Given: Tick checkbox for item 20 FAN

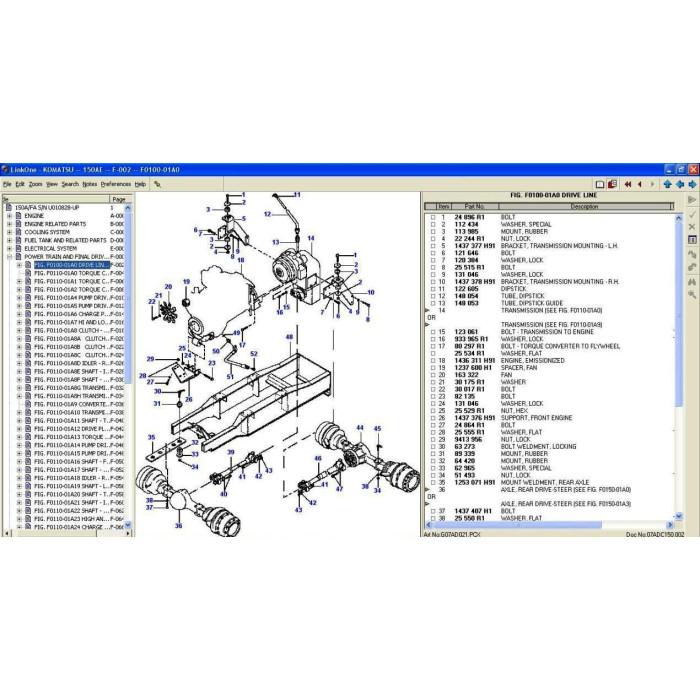Looking at the screenshot, I should [433, 375].
